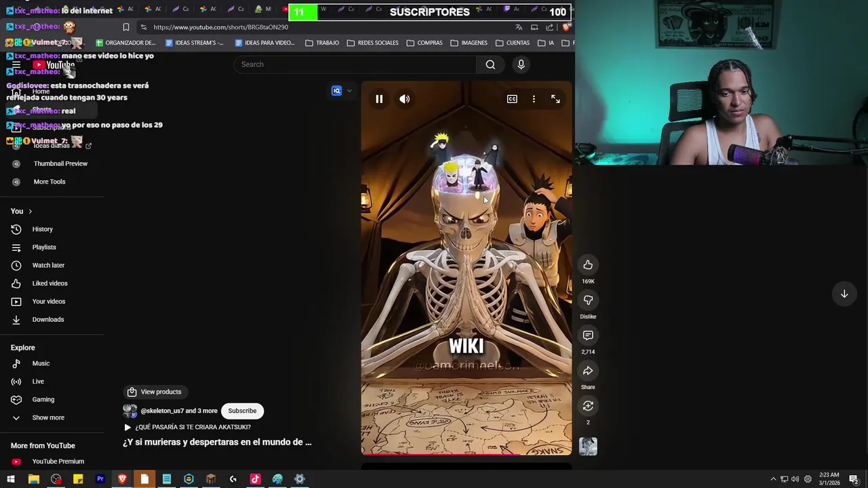The height and width of the screenshot is (488, 868).
Task: Open IDEAS PARA VIDEO... bookmark
Action: click(x=264, y=43)
